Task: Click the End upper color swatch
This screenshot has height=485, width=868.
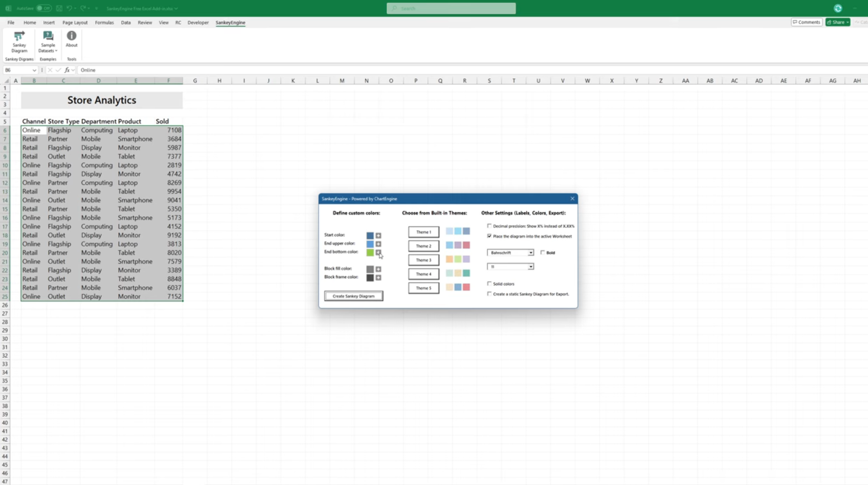Action: coord(370,244)
